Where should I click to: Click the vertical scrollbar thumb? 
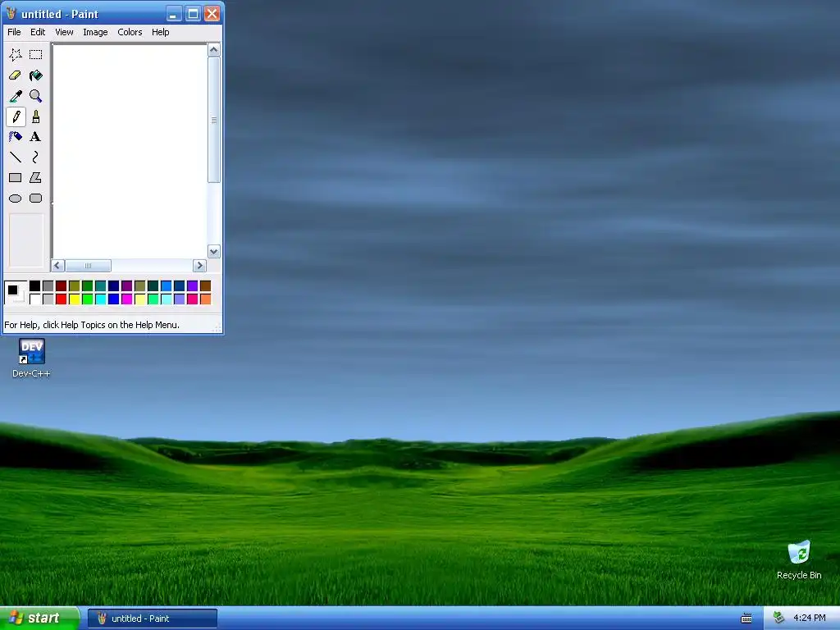click(214, 120)
